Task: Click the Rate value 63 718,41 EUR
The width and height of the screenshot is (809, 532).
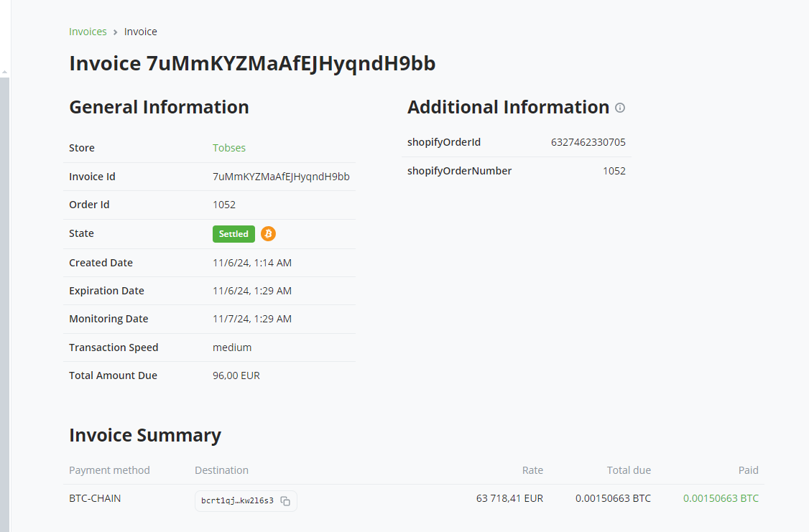Action: pyautogui.click(x=509, y=497)
